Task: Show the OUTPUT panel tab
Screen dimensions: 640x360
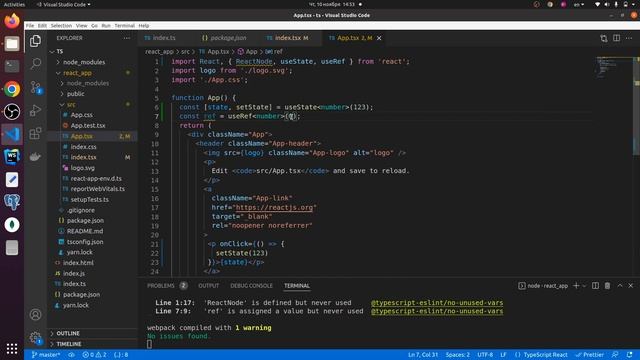Action: [209, 286]
